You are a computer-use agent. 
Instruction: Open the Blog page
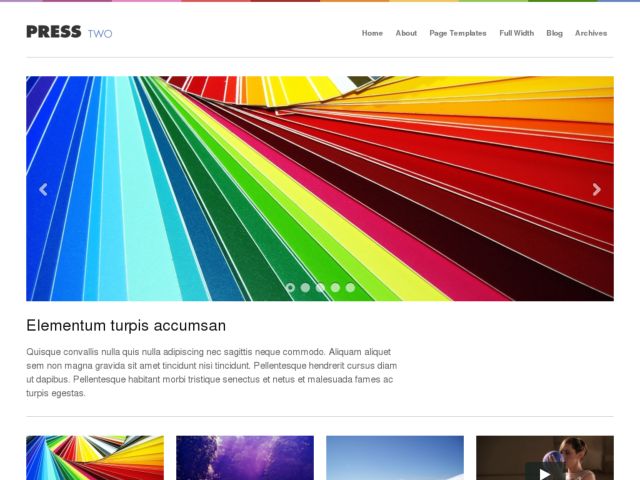(555, 33)
